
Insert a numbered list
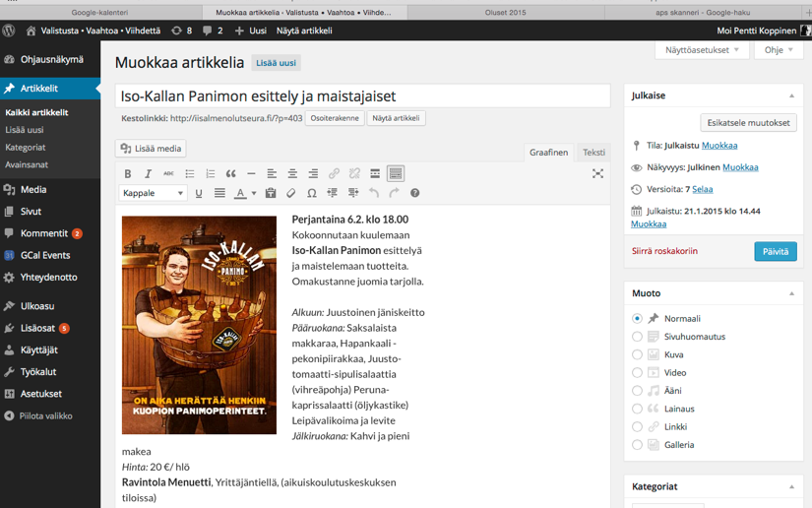coord(211,174)
